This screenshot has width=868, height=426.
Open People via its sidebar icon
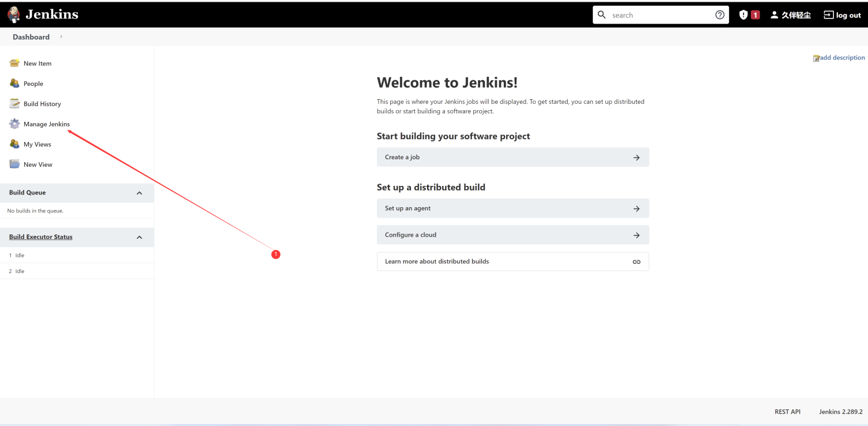(14, 83)
